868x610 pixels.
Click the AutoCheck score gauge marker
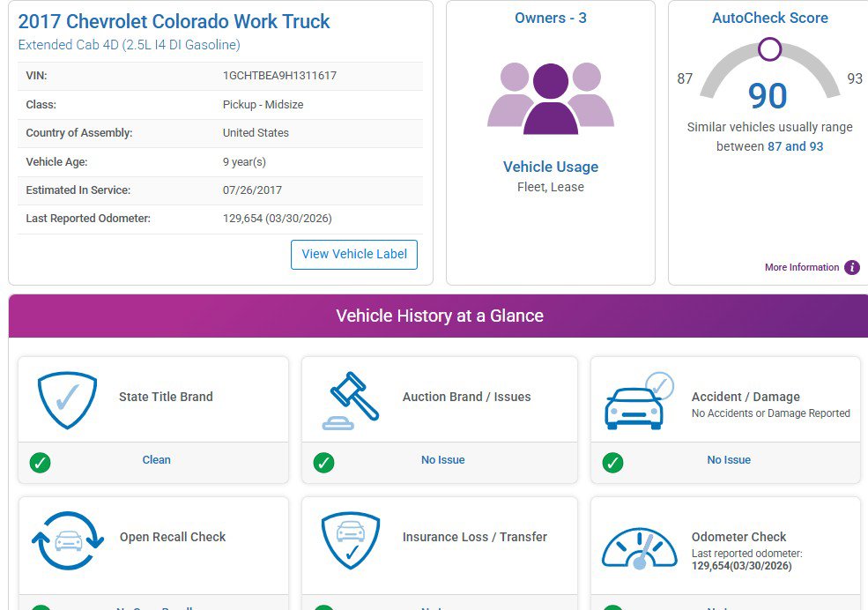[769, 49]
